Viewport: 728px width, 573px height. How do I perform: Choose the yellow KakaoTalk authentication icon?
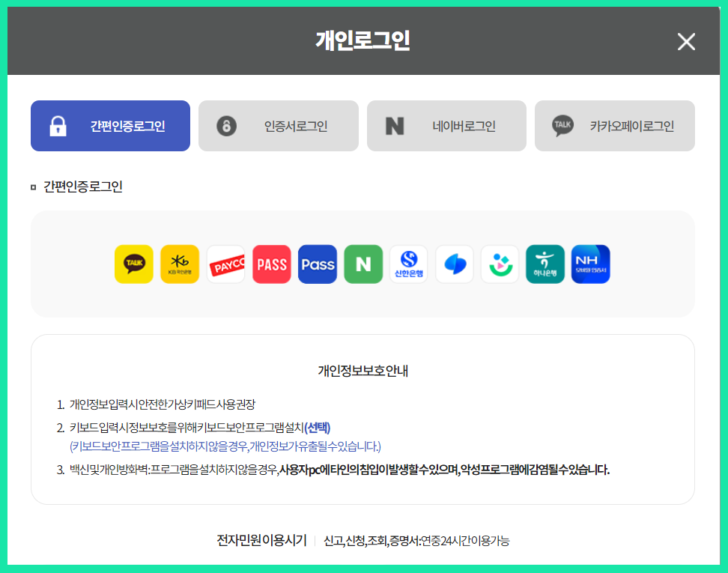click(134, 264)
